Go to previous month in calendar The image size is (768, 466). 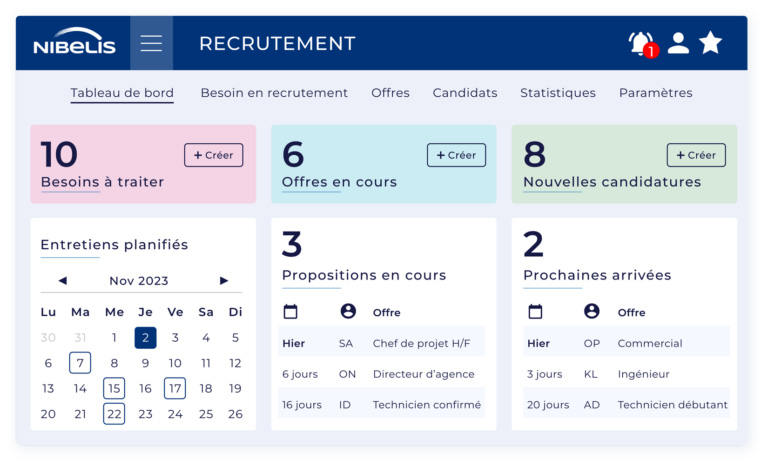pyautogui.click(x=62, y=280)
